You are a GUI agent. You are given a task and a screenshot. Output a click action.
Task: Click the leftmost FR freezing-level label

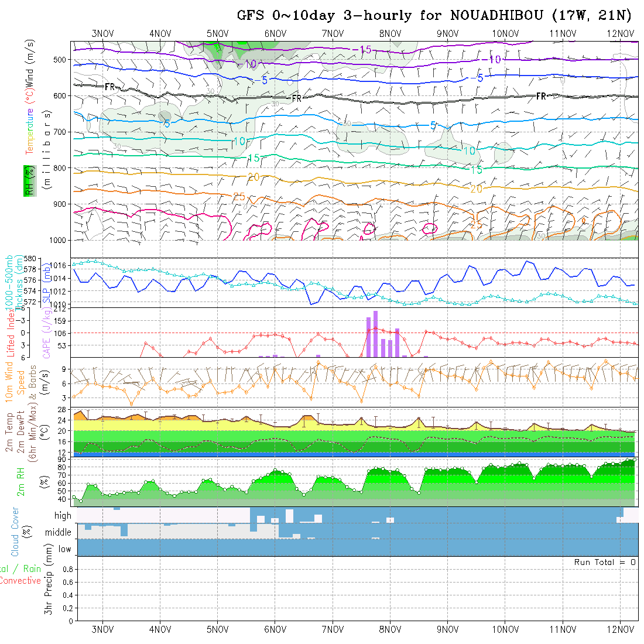109,87
